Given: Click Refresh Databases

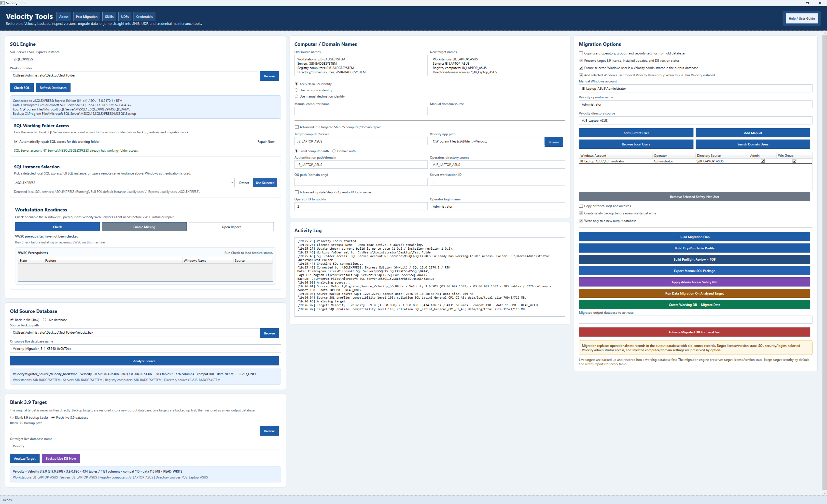Looking at the screenshot, I should tap(53, 88).
